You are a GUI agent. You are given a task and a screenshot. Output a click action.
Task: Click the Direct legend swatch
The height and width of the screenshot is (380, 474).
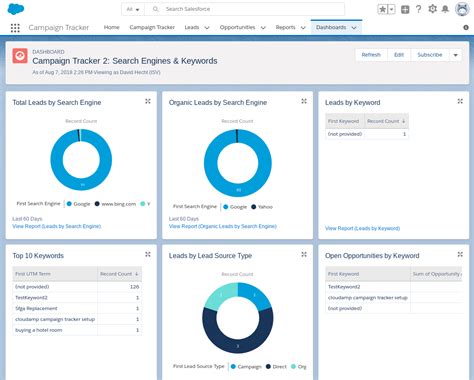[x=268, y=367]
